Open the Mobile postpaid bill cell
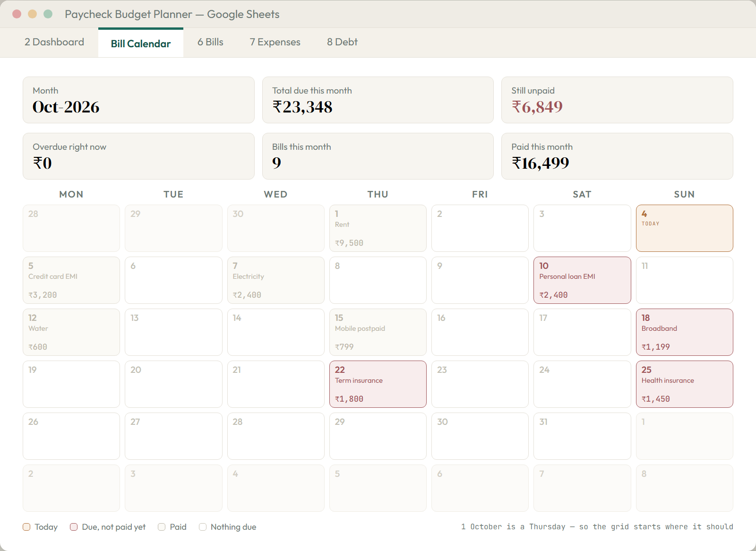The image size is (756, 551). click(378, 332)
